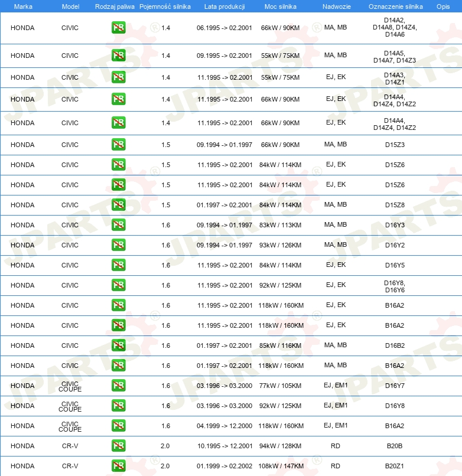Select the Rodzaj paliwa column header

[115, 6]
